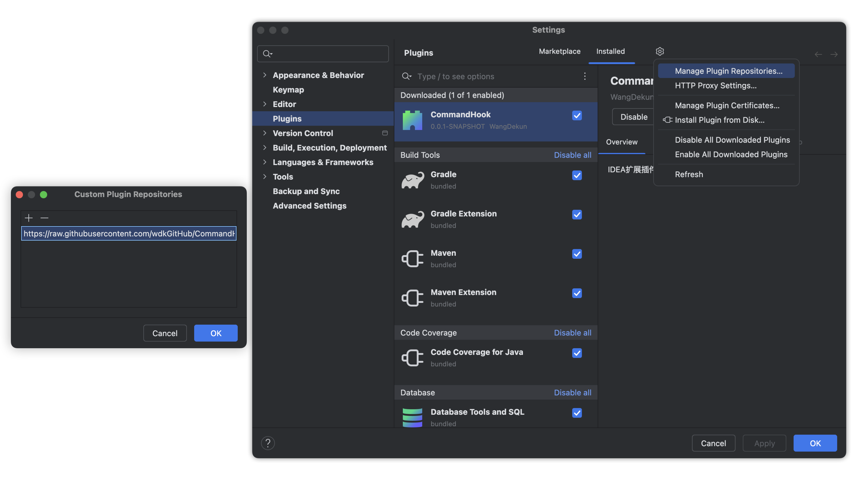Click the Database Tools and SQL icon

(x=412, y=417)
